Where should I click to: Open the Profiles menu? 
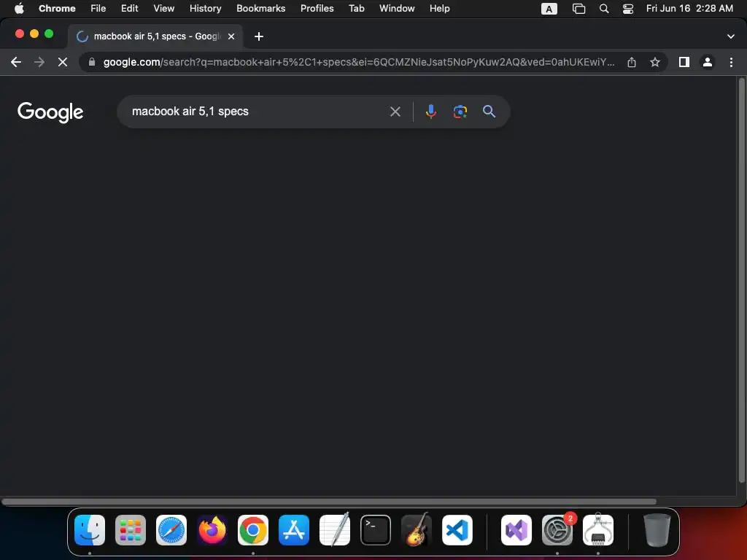tap(317, 9)
